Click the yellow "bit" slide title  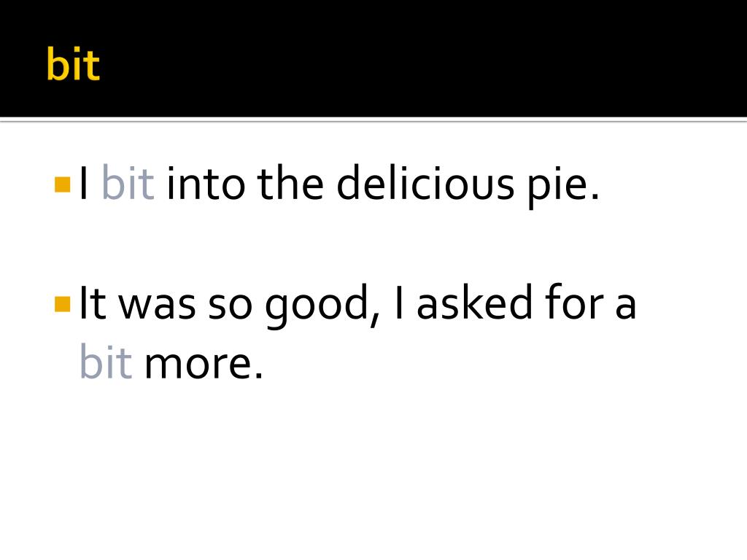[x=73, y=64]
